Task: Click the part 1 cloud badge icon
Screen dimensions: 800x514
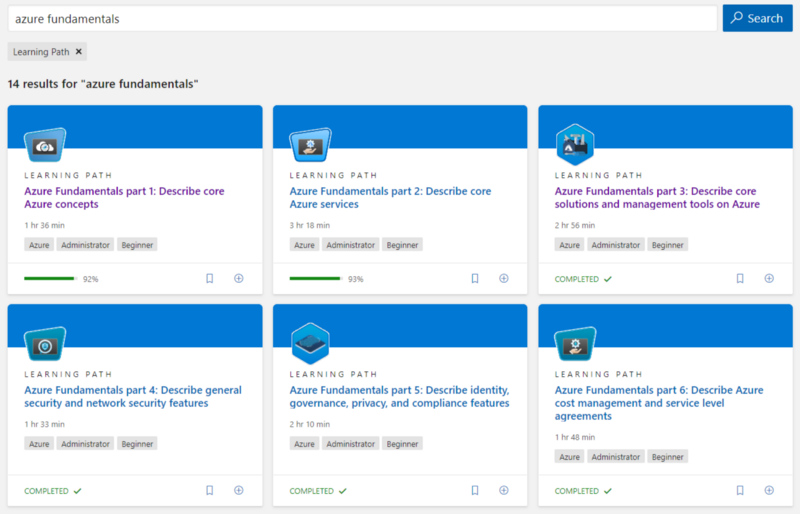Action: pos(45,145)
